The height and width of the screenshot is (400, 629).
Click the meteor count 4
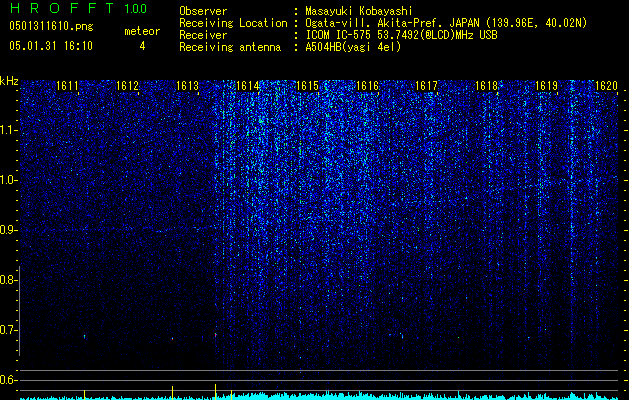coord(142,46)
